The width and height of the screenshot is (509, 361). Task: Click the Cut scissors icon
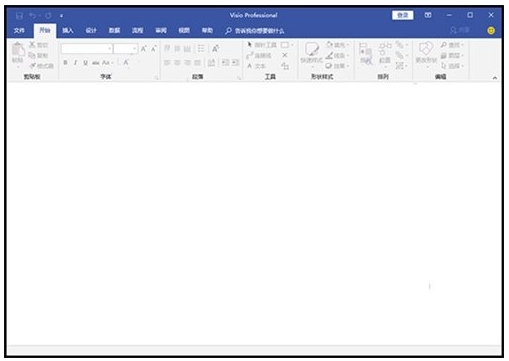[32, 45]
